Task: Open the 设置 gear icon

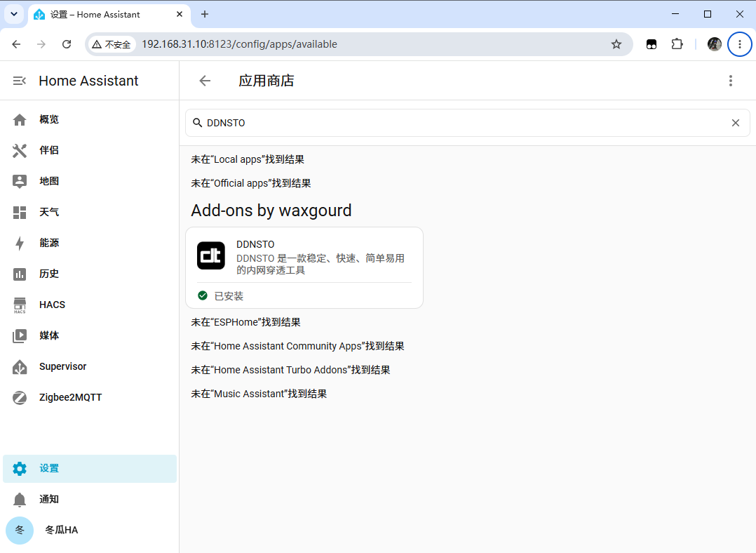Action: coord(20,469)
